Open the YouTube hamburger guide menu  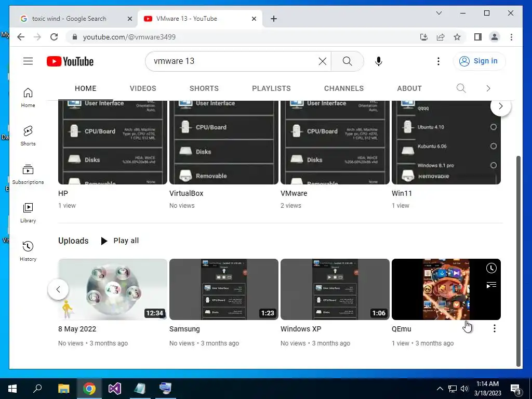[28, 61]
